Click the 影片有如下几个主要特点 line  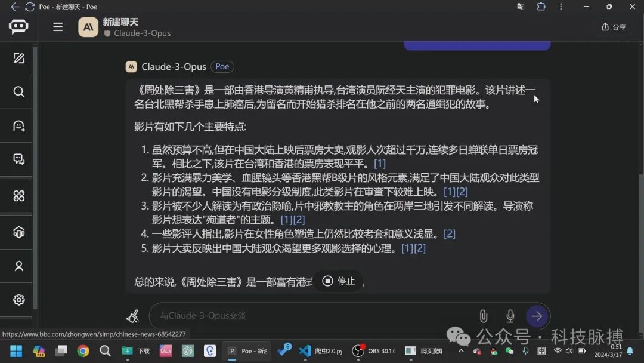[x=190, y=127]
